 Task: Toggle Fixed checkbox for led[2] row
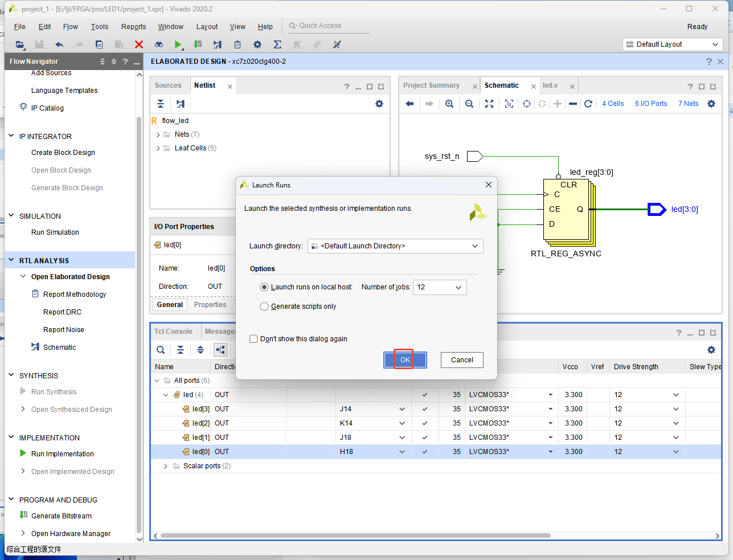[425, 423]
